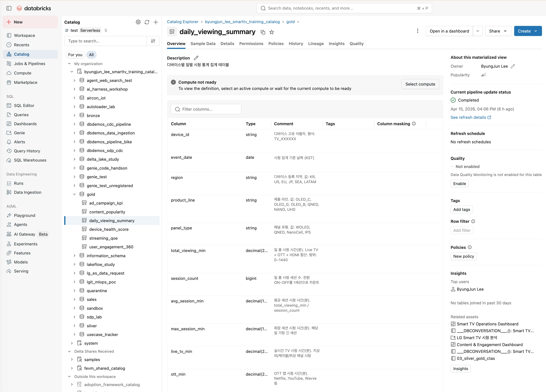546x392 pixels.
Task: Click Policies info icon
Action: click(469, 247)
